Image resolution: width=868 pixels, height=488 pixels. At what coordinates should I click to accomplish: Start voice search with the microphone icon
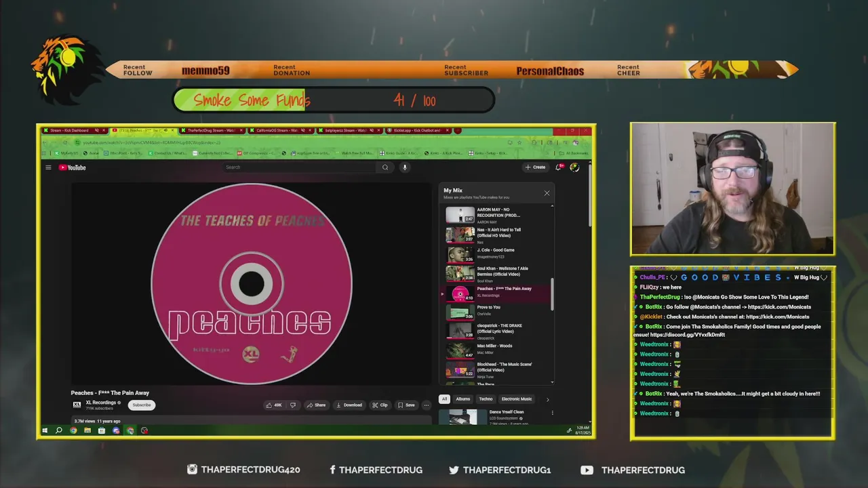coord(405,167)
